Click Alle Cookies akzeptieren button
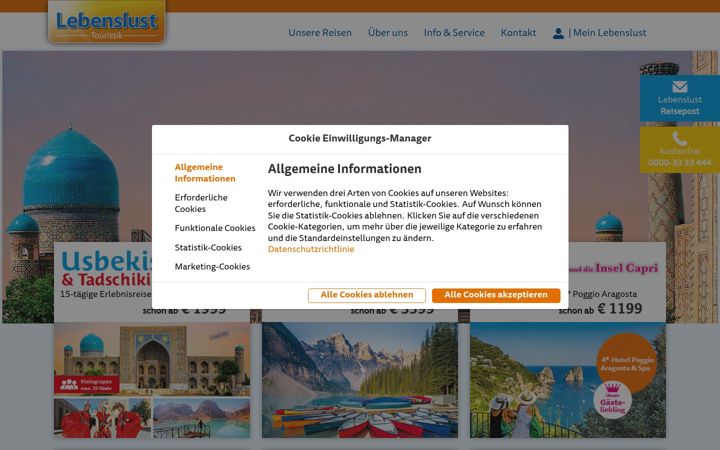This screenshot has width=720, height=450. 496,295
